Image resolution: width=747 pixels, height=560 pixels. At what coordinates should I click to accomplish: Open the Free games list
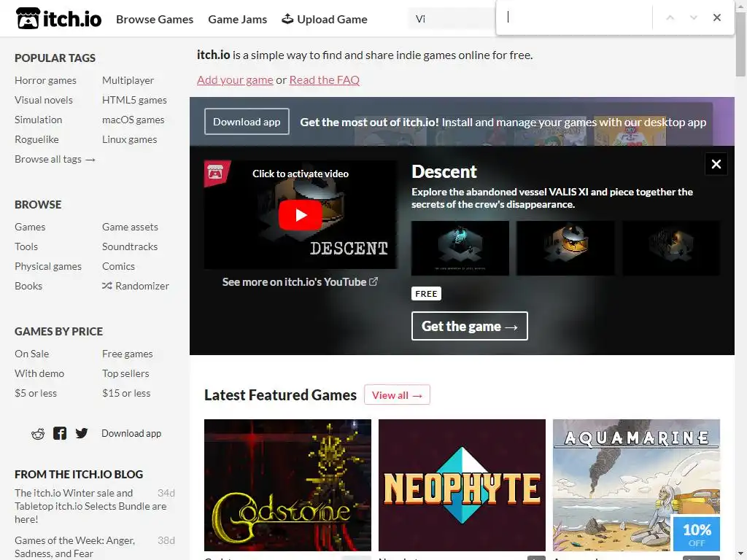[127, 354]
